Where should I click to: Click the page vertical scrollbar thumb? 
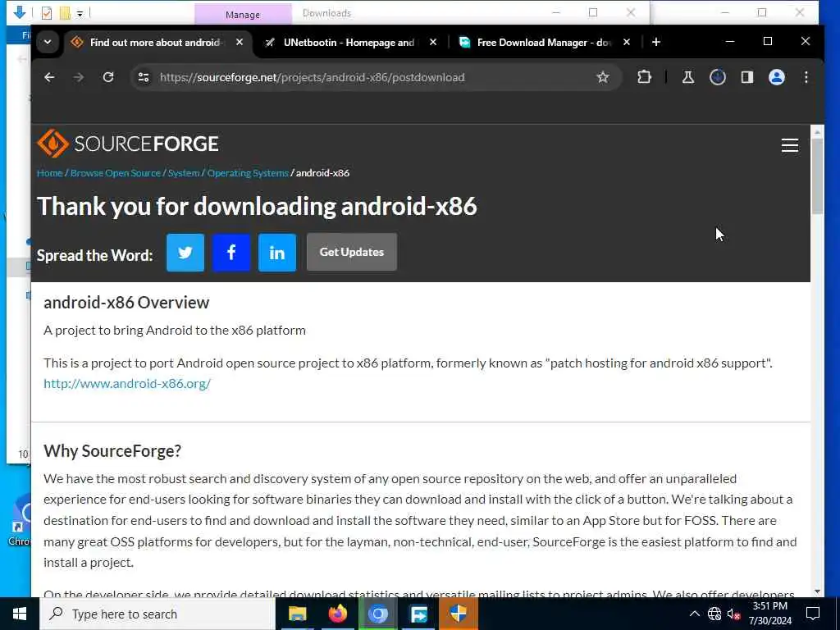tap(817, 176)
